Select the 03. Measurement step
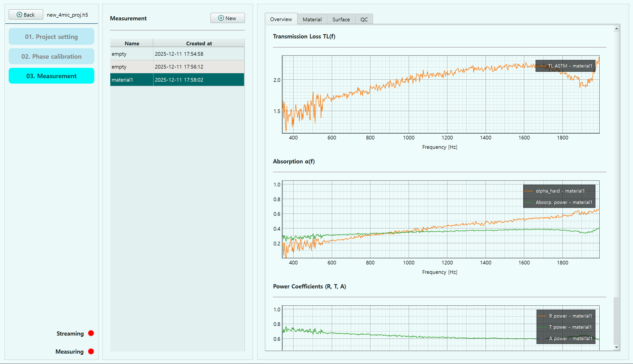Viewport: 633px width, 364px height. (51, 76)
